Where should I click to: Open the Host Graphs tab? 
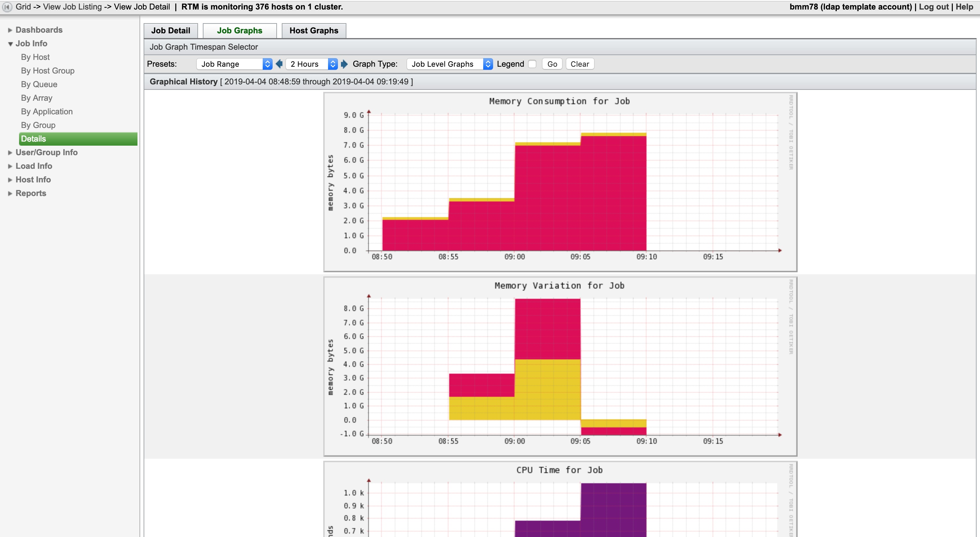[314, 30]
